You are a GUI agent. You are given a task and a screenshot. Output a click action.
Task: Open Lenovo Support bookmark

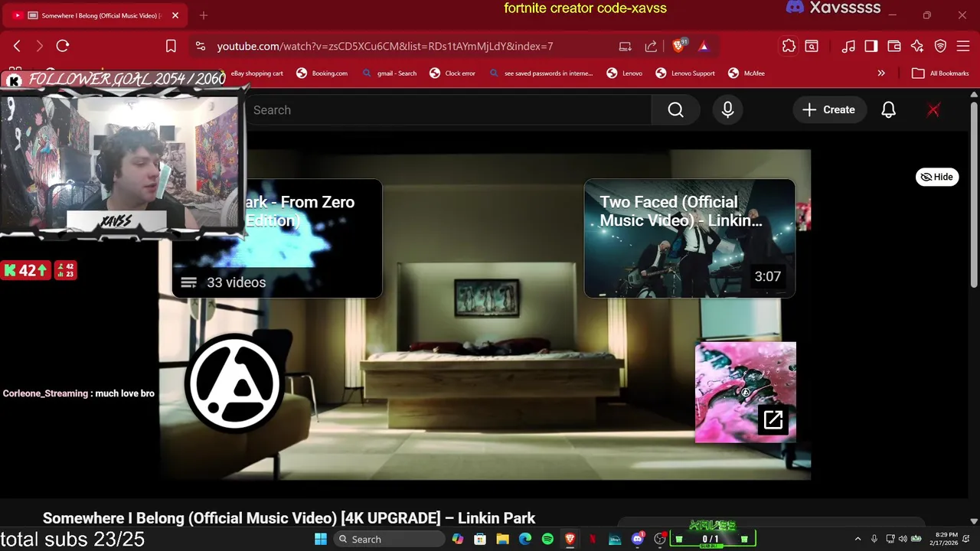click(x=685, y=73)
